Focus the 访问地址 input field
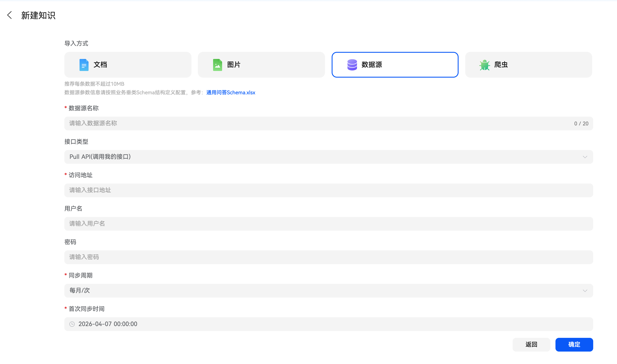617x364 pixels. tap(329, 190)
